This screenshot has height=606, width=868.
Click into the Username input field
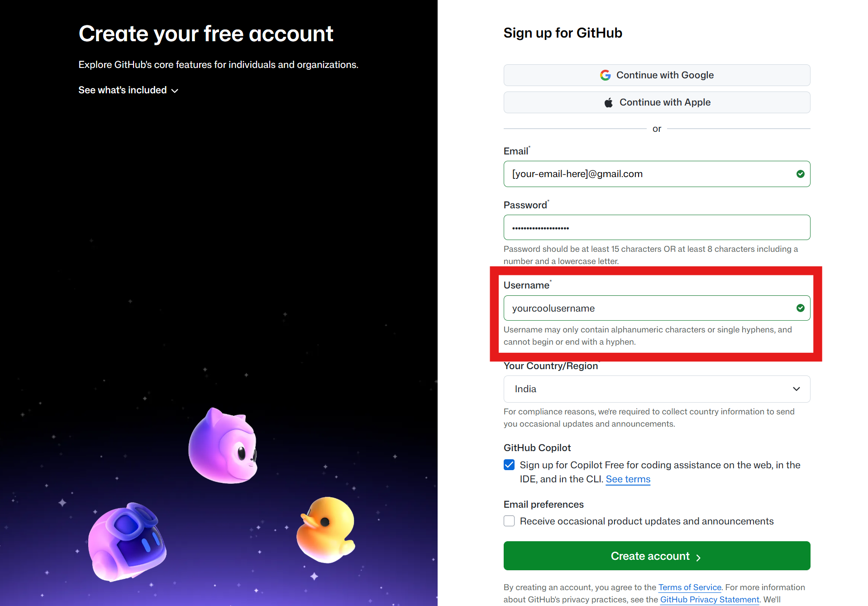click(657, 308)
